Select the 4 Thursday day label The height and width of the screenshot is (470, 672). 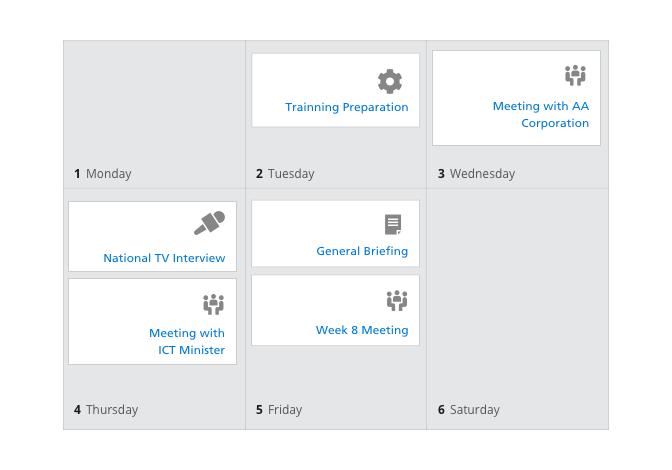tap(106, 410)
